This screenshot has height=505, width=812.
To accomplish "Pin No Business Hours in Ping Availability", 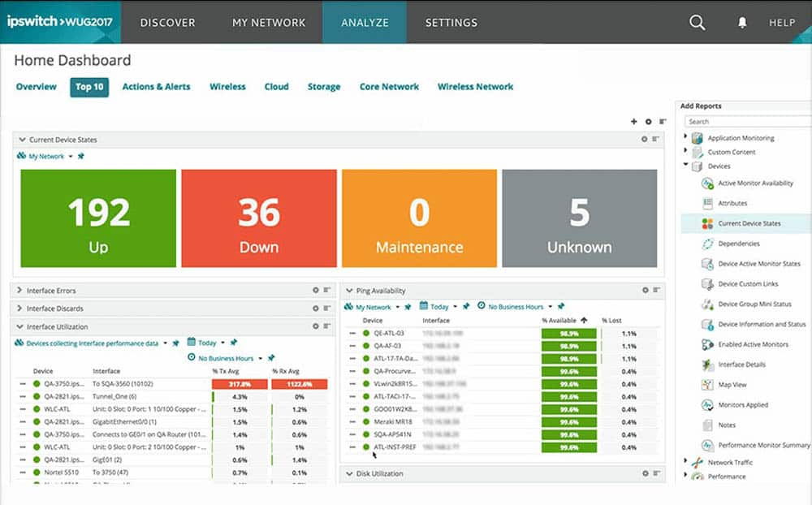I will coord(561,306).
